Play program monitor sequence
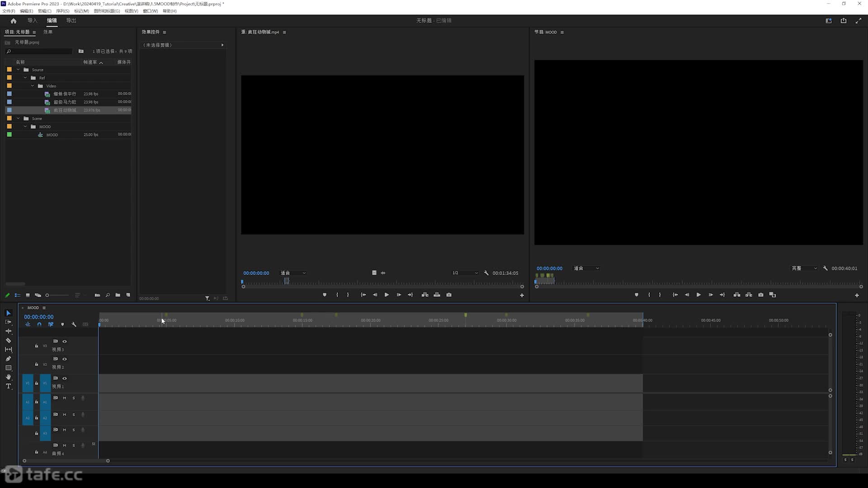Image resolution: width=868 pixels, height=488 pixels. 698,295
